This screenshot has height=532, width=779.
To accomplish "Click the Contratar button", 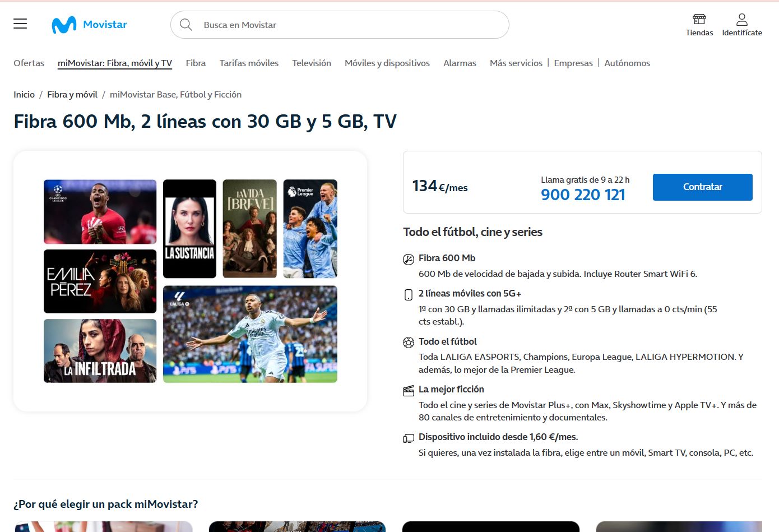I will [x=703, y=187].
